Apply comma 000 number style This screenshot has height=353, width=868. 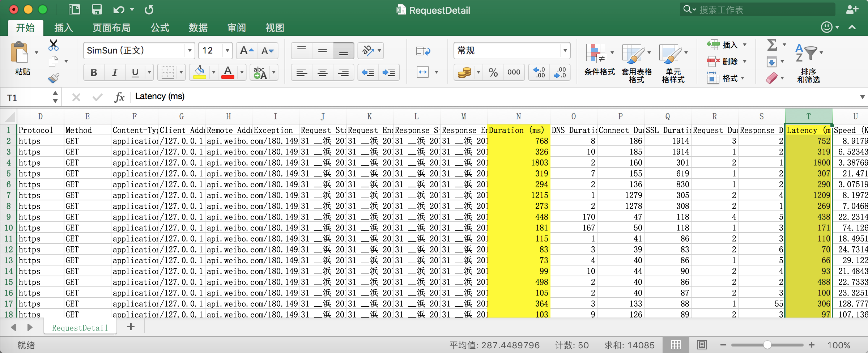pos(514,72)
